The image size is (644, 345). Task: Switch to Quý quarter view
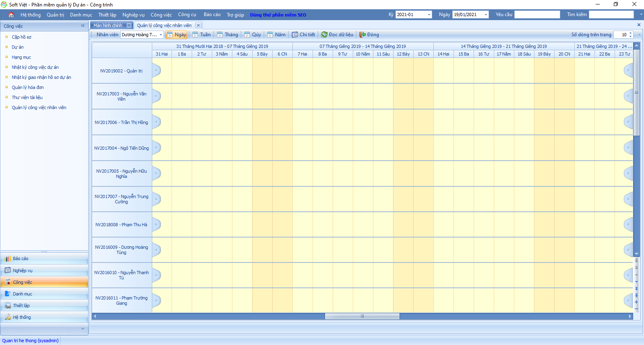click(x=253, y=35)
